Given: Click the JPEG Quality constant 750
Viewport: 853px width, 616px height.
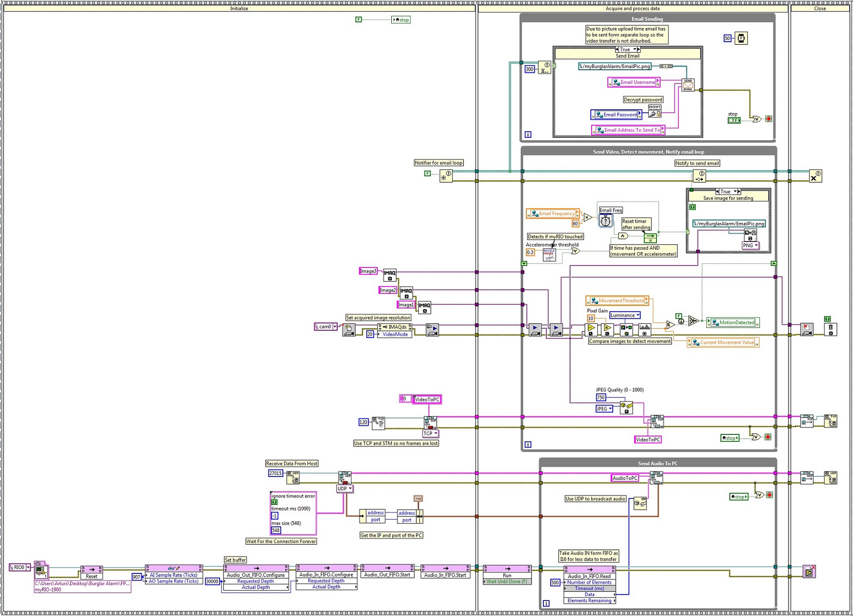Looking at the screenshot, I should pos(600,397).
